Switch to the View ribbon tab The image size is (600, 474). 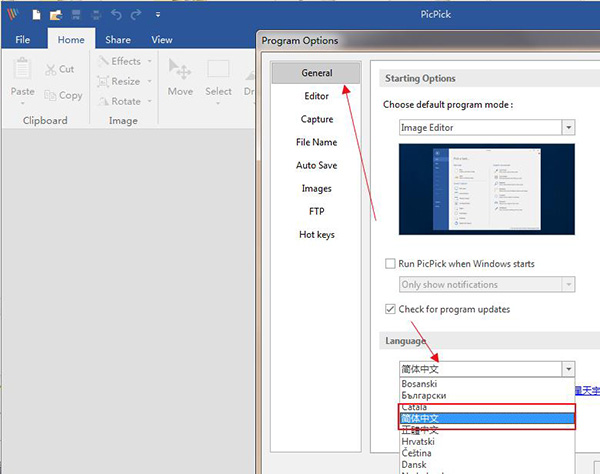tap(162, 40)
